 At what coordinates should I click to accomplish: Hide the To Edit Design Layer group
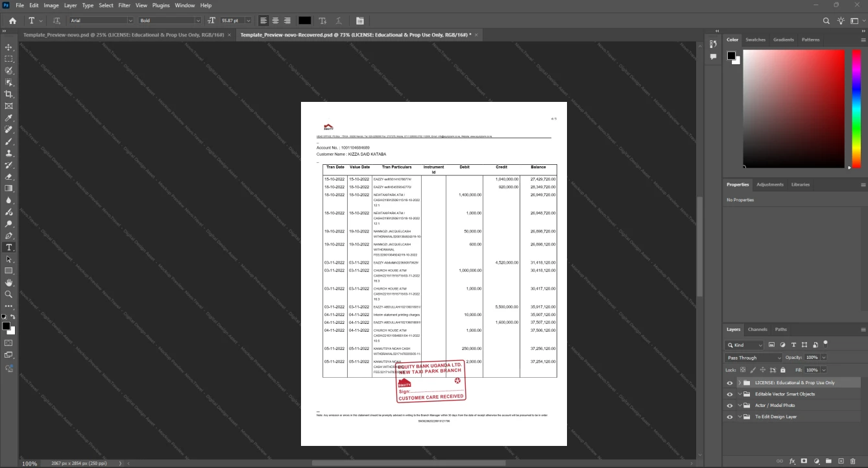coord(730,417)
